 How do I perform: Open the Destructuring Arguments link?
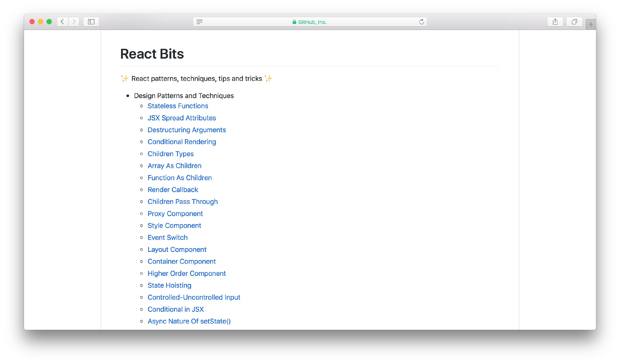[x=186, y=130]
